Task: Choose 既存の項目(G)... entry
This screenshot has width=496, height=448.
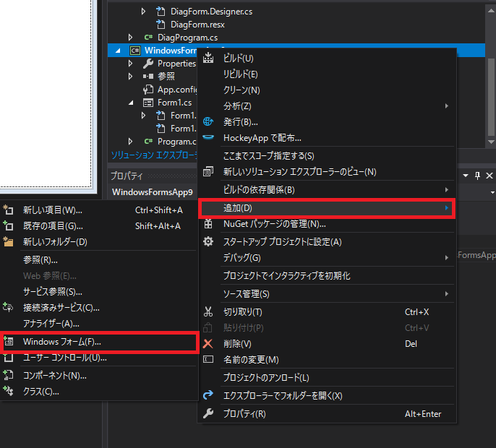Action: click(x=99, y=226)
